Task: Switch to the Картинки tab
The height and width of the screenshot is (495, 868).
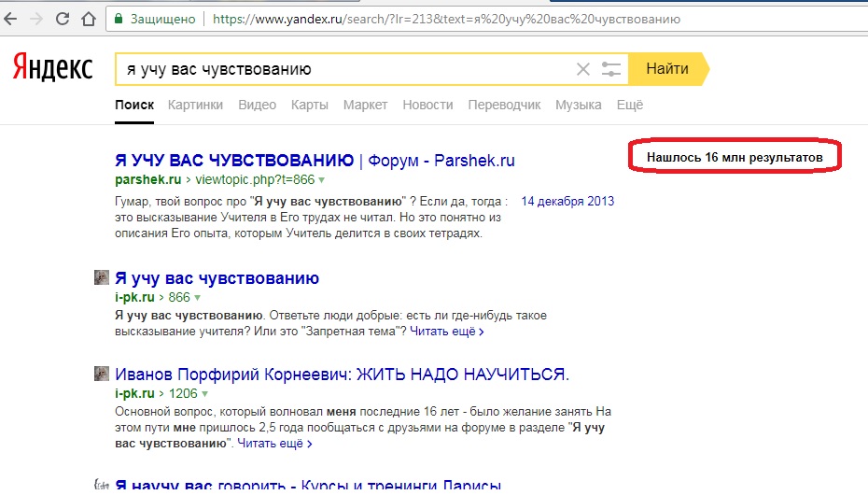Action: point(195,105)
